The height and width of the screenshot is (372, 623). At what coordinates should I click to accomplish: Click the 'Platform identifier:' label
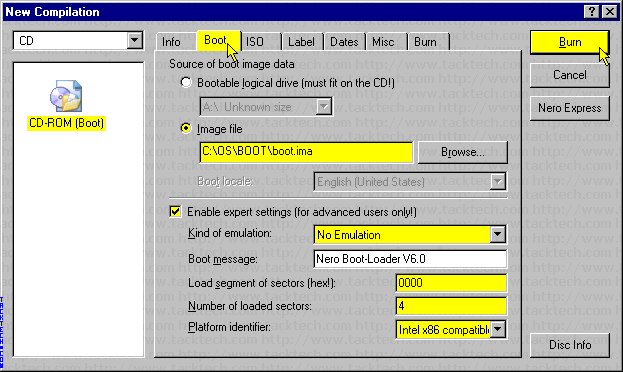(x=229, y=327)
